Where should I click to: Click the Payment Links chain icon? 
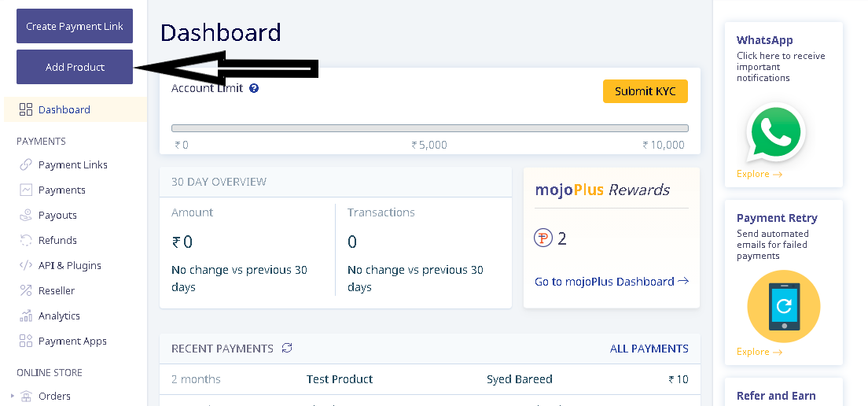click(x=25, y=165)
